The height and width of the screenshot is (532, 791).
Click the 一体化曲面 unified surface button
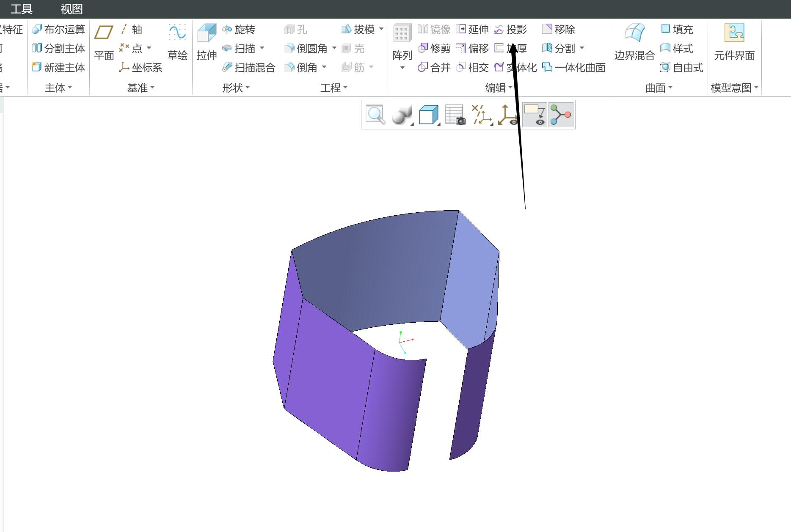(574, 67)
